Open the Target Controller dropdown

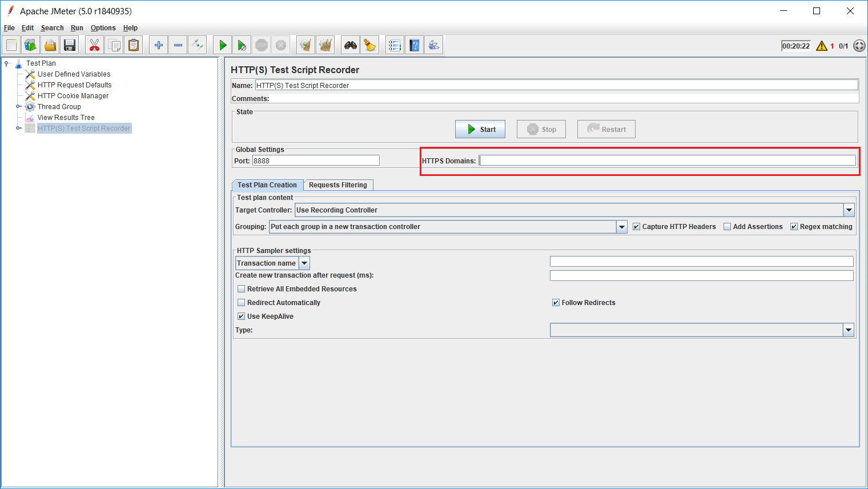coord(849,210)
